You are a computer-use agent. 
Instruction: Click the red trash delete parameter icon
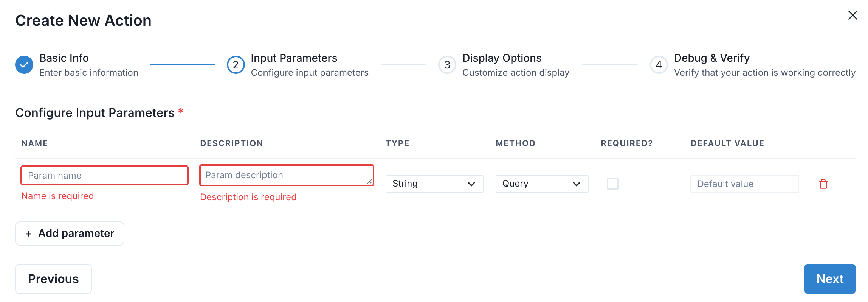coord(823,184)
